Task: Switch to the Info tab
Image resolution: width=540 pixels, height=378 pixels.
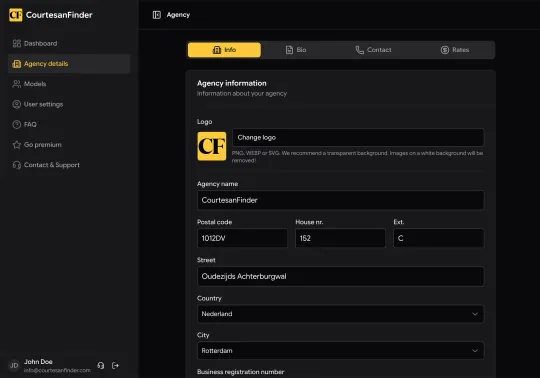Action: [224, 50]
